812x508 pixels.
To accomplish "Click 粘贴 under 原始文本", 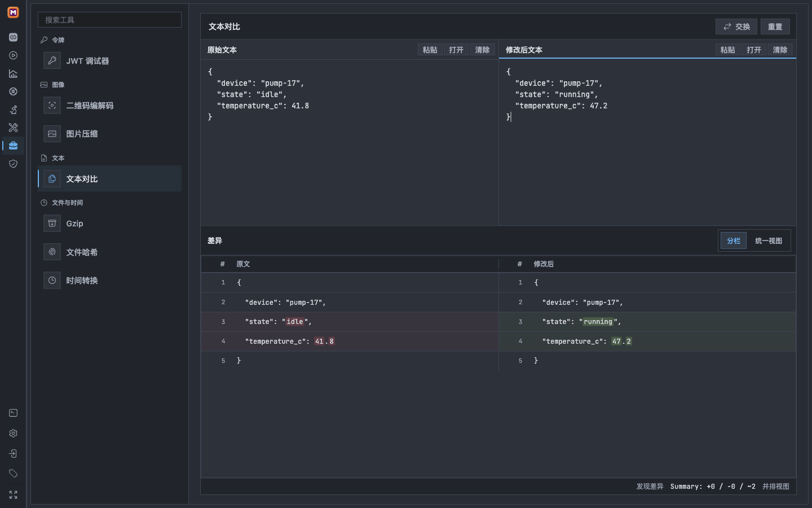I will click(430, 50).
